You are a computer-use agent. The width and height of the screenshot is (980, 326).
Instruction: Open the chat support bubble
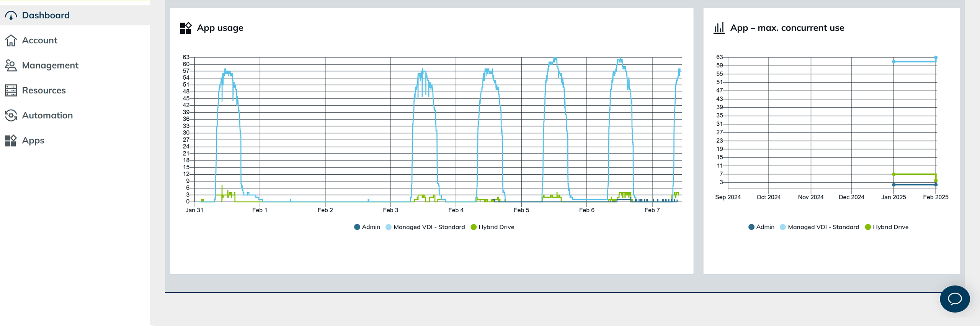[x=954, y=299]
